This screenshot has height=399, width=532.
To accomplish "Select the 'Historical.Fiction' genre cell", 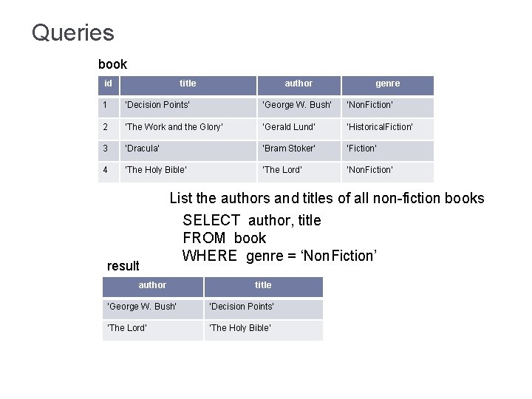I will click(380, 127).
